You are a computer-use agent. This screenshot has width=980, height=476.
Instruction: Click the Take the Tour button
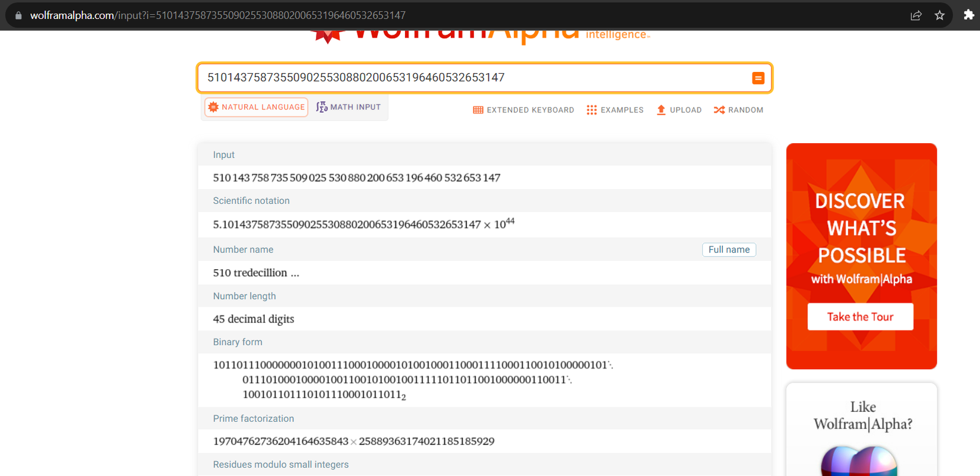pos(860,317)
